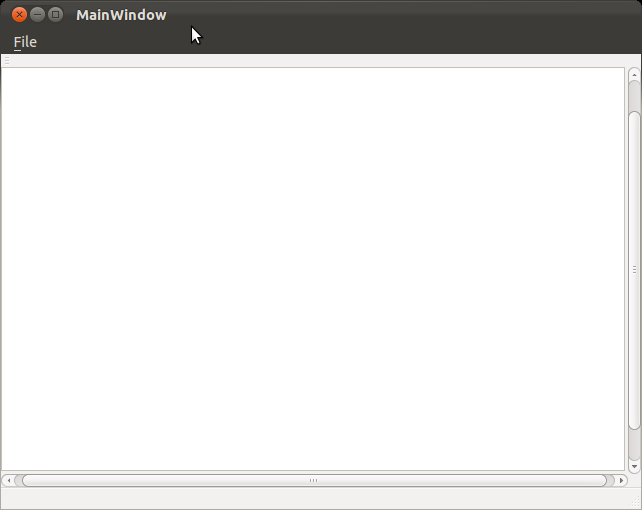Click the horizontal scrollbar left arrow
This screenshot has width=642, height=510.
click(x=9, y=481)
